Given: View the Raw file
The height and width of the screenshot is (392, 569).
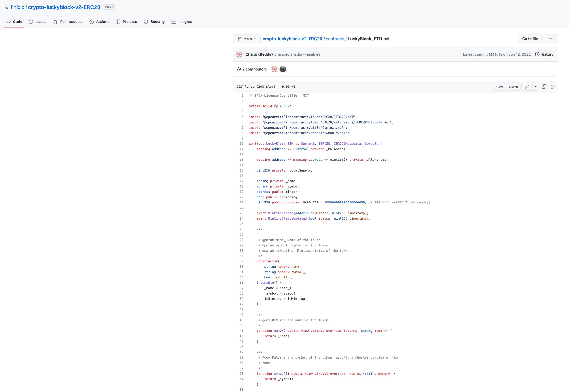Looking at the screenshot, I should 499,87.
